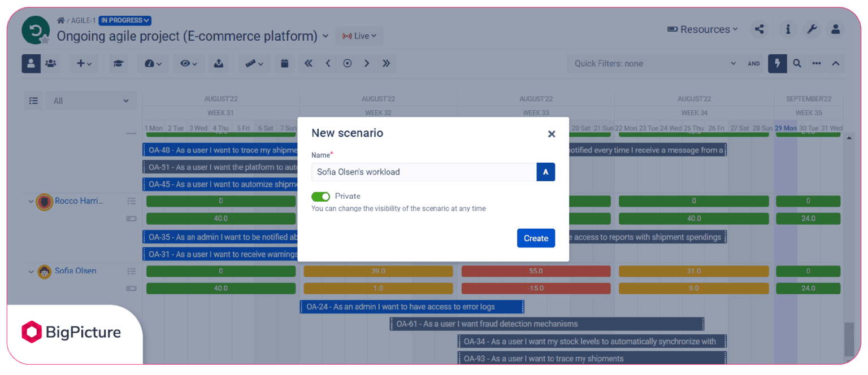Click the scenario Name input field
Image resolution: width=868 pixels, height=375 pixels.
pos(424,172)
